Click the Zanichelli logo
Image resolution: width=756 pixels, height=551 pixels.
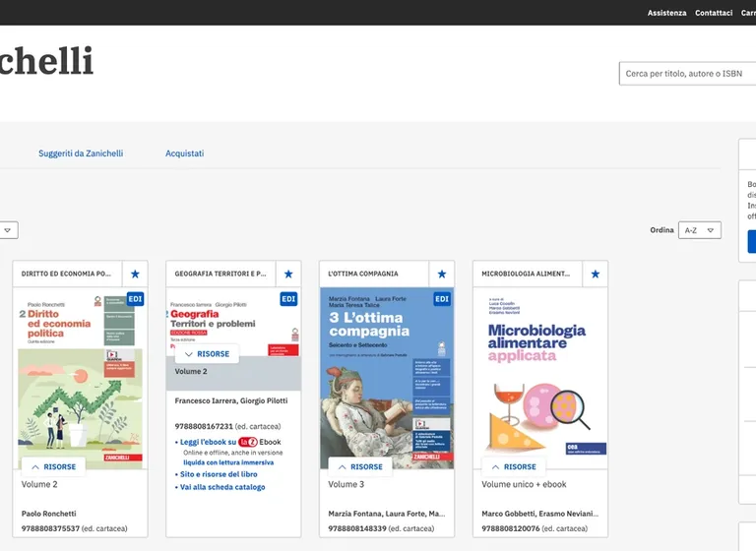(47, 61)
